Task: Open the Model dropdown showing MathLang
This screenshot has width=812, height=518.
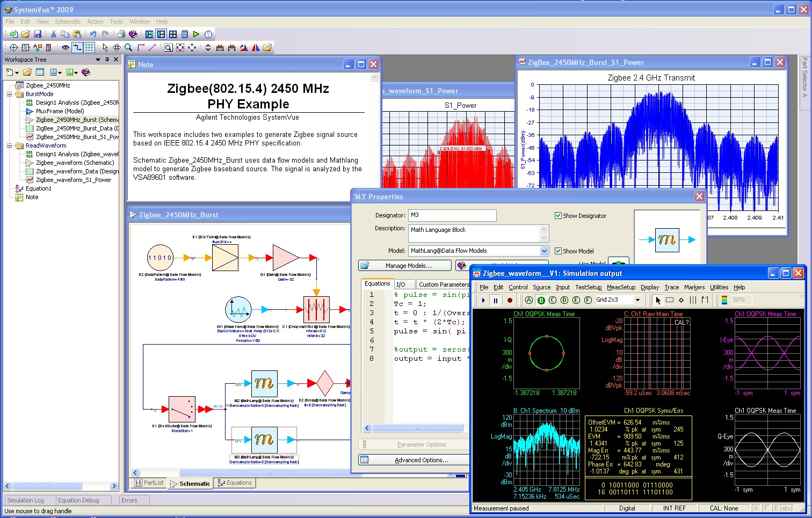Action: click(x=544, y=251)
